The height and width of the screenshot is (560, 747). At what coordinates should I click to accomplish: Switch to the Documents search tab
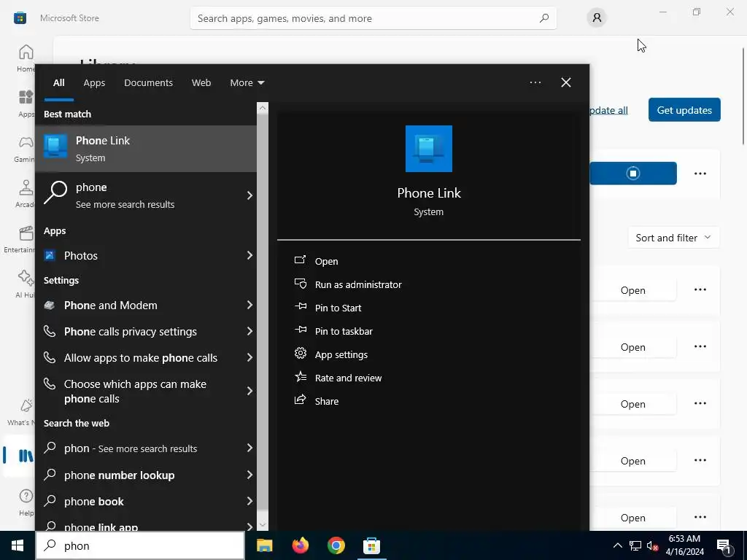pos(148,83)
